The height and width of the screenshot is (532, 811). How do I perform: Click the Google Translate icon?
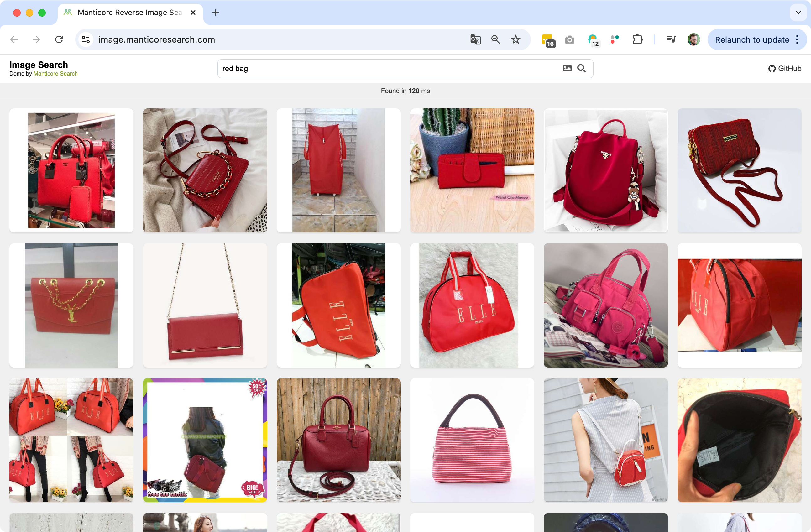(475, 39)
